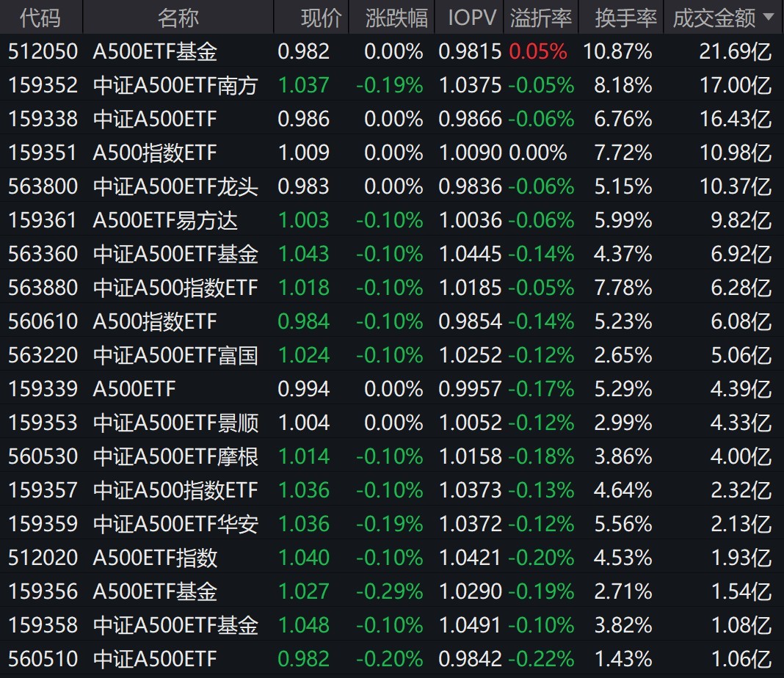
Task: Open A500ETF指数 fund name
Action: click(x=155, y=558)
